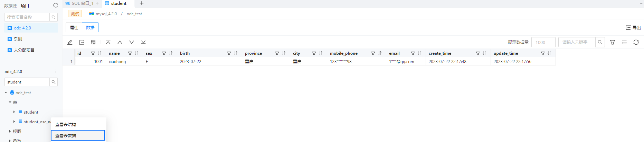Filter the name column
The width and height of the screenshot is (644, 142).
(130, 53)
